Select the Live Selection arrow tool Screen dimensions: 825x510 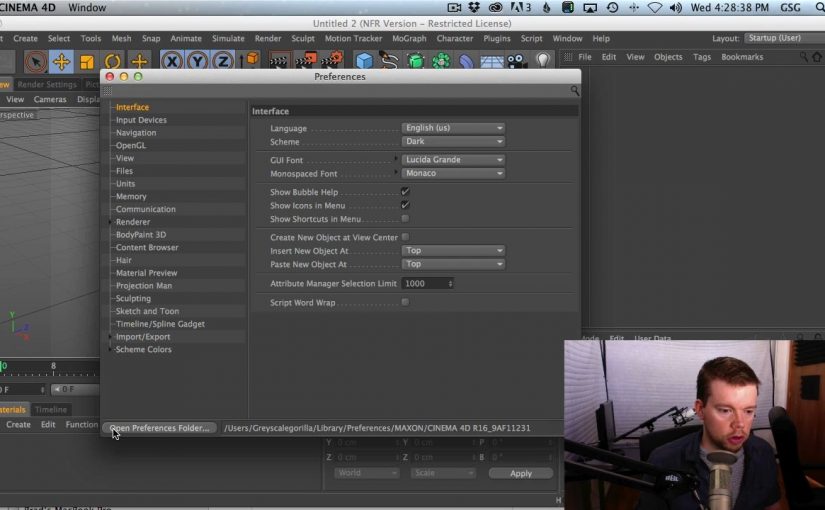35,62
